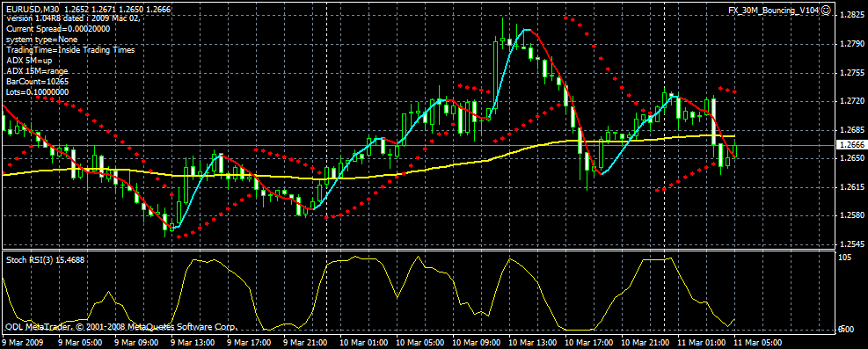Click the BarCount=10265 text
The width and height of the screenshot is (868, 349).
[x=38, y=81]
